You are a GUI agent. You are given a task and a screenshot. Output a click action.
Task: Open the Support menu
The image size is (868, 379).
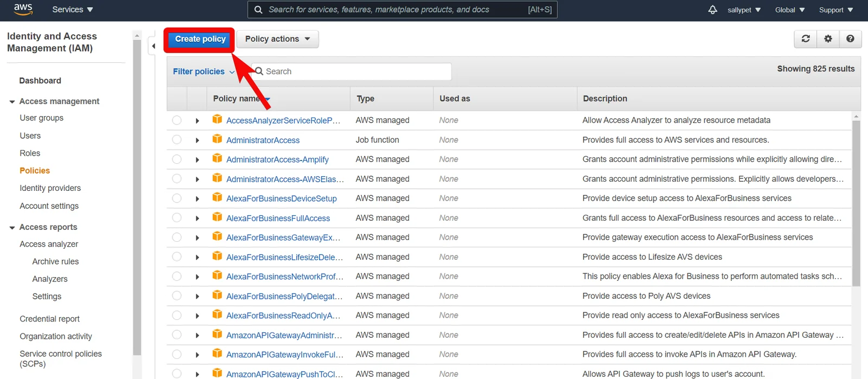836,10
